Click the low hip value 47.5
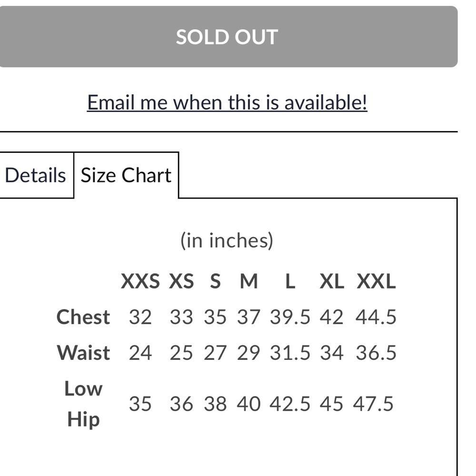 coord(373,404)
